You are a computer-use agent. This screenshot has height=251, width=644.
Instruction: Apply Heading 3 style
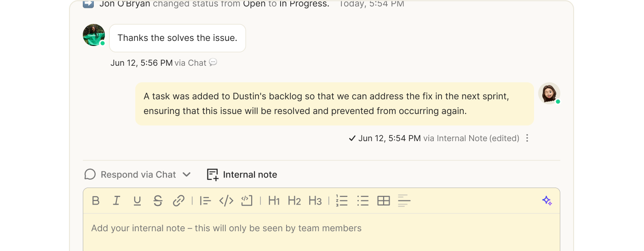point(315,200)
